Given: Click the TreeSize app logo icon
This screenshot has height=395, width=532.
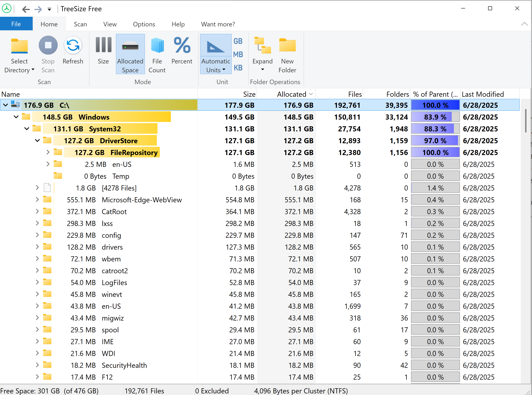Looking at the screenshot, I should [7, 9].
